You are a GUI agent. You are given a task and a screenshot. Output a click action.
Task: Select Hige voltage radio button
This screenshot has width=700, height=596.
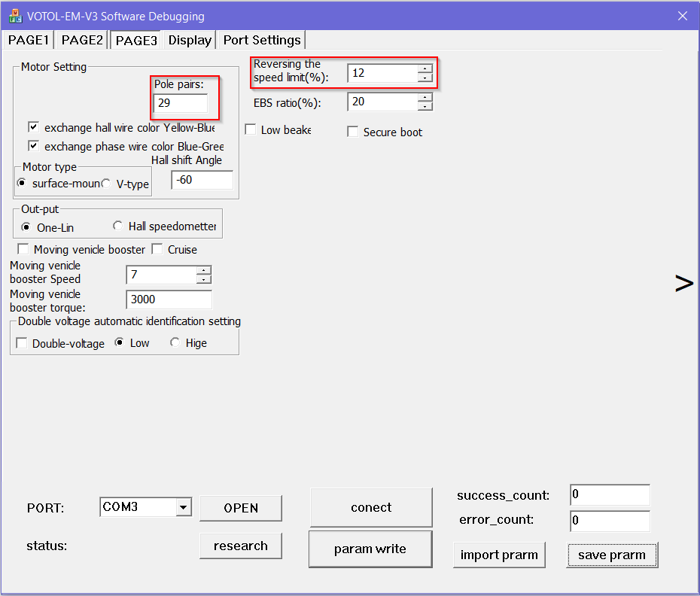click(175, 343)
